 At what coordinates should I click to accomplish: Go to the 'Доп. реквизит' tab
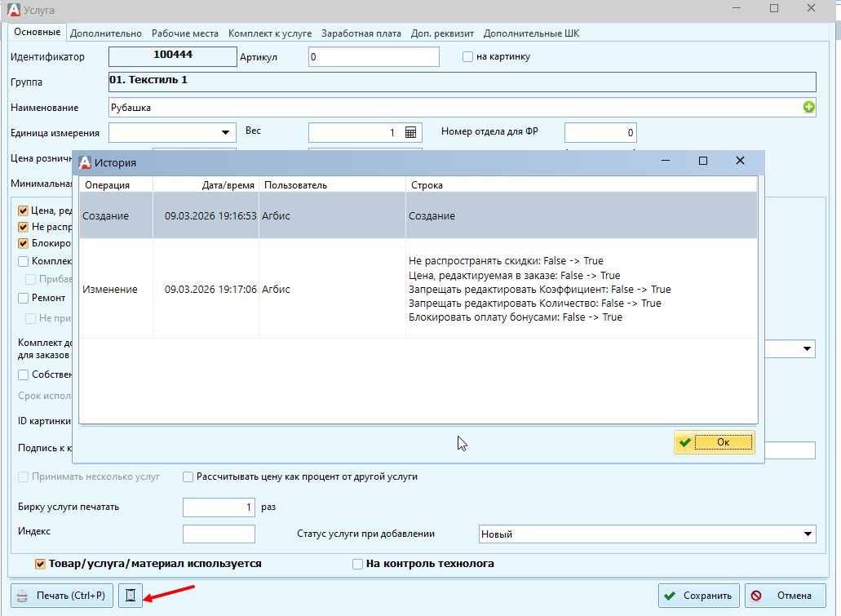(x=442, y=33)
